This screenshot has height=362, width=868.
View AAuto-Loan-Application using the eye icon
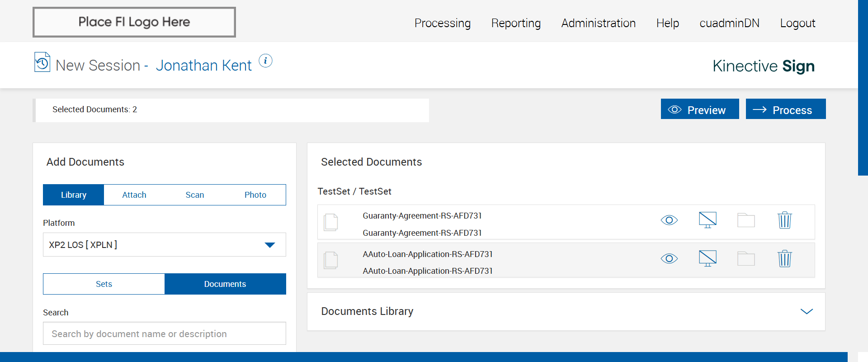[x=669, y=259]
